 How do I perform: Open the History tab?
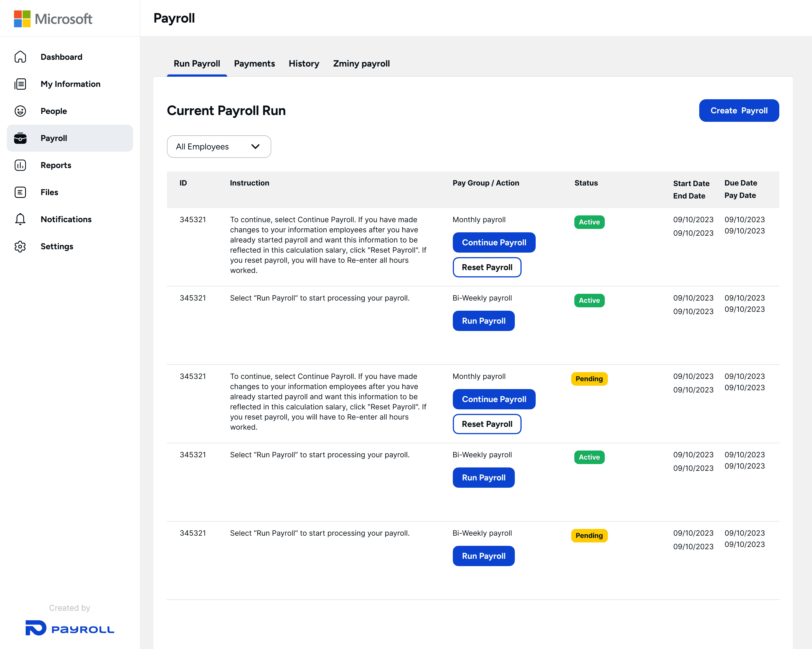(304, 64)
